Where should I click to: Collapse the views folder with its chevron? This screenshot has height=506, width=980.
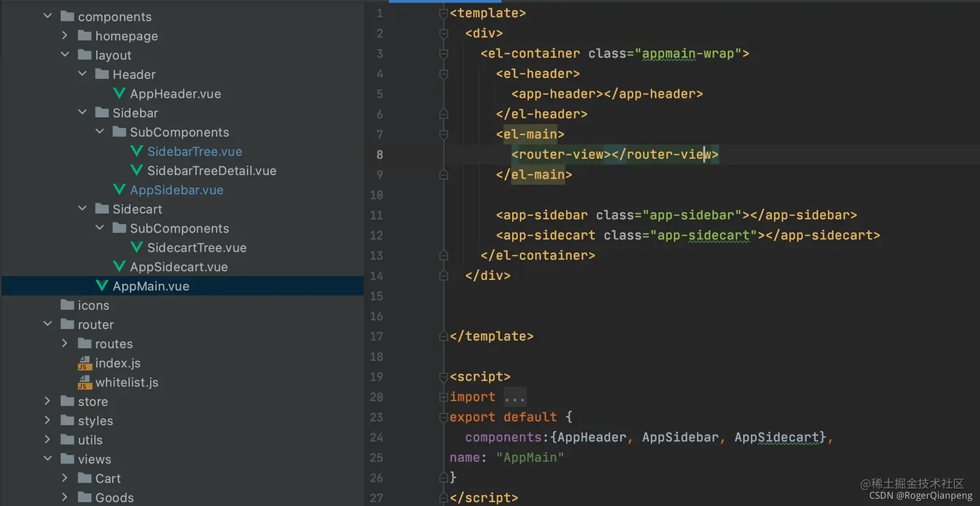click(47, 459)
